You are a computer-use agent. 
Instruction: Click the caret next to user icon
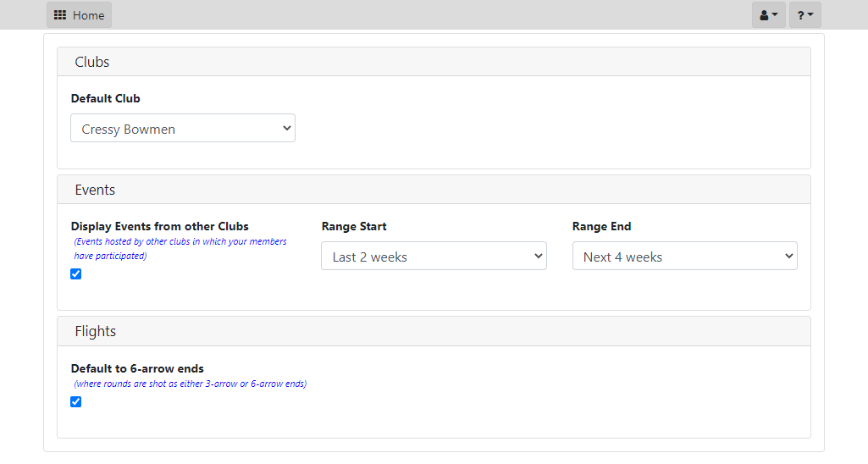(x=775, y=14)
